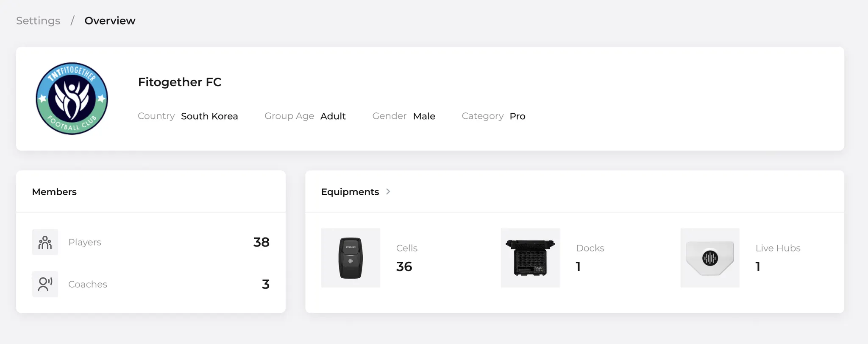868x344 pixels.
Task: Select the Players row label
Action: pyautogui.click(x=85, y=242)
